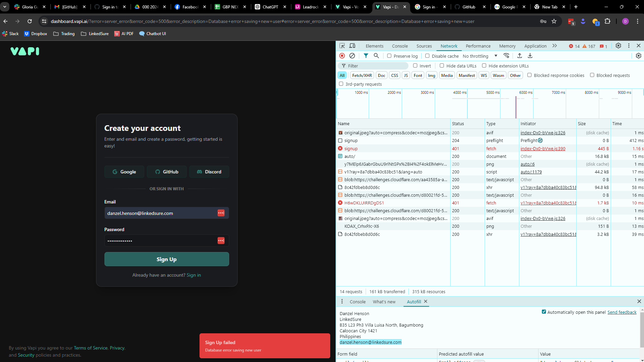Viewport: 644px width, 362px height.
Task: Close the DevTools panel
Action: (639, 46)
